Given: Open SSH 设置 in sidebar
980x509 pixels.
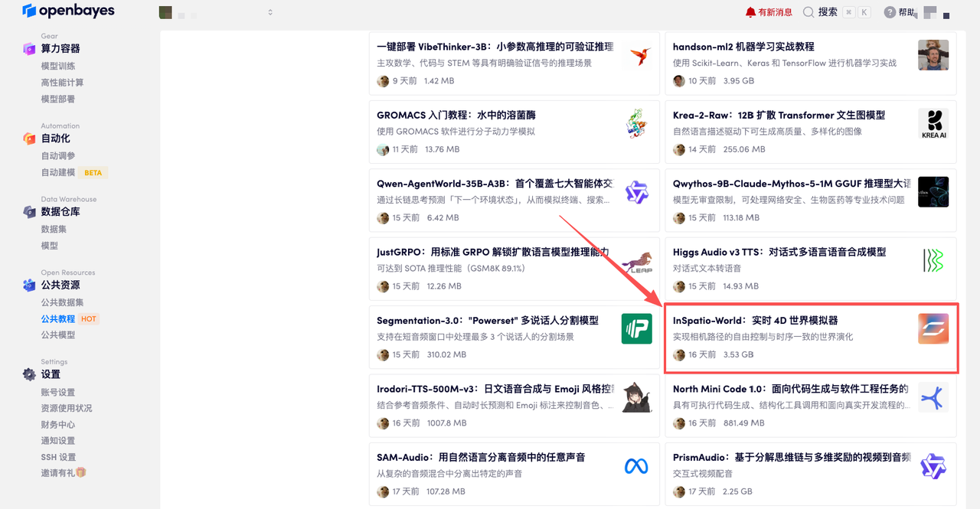Looking at the screenshot, I should click(59, 458).
